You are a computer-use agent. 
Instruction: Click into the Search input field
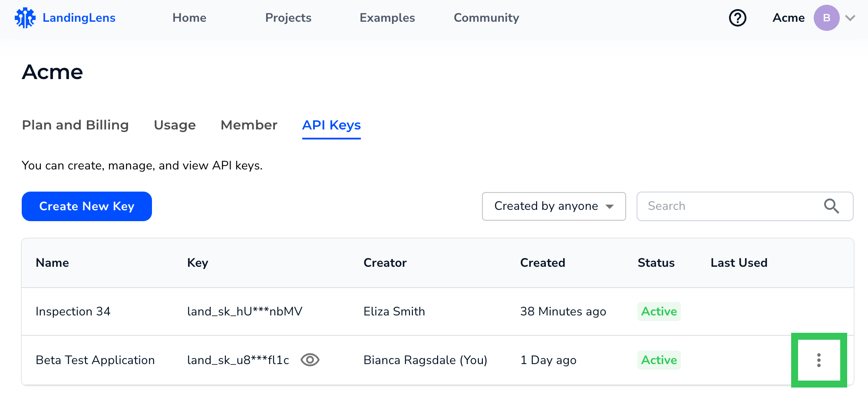pos(729,206)
